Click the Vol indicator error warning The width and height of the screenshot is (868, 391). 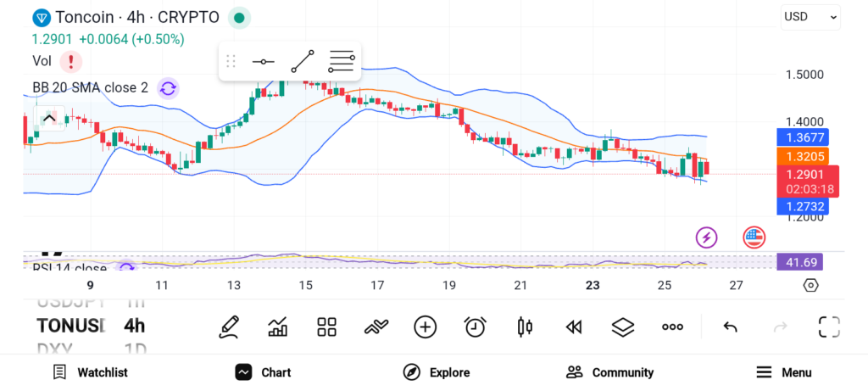tap(71, 61)
